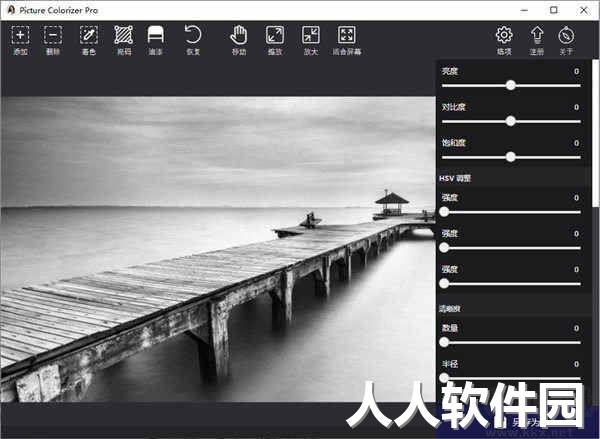Viewport: 600px width, 439px height.
Task: Click the 清晰度 section heading
Action: [450, 308]
